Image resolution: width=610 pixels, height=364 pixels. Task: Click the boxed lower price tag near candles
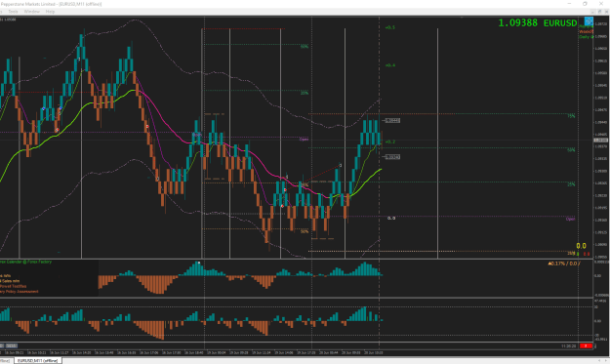click(392, 157)
